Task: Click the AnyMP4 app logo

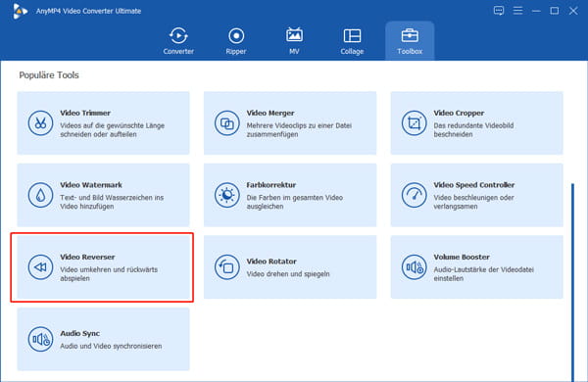Action: pos(20,11)
